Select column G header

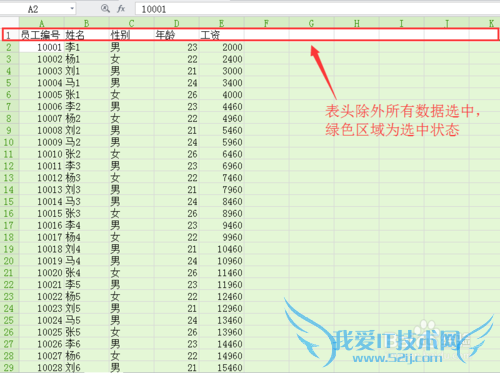click(x=311, y=23)
